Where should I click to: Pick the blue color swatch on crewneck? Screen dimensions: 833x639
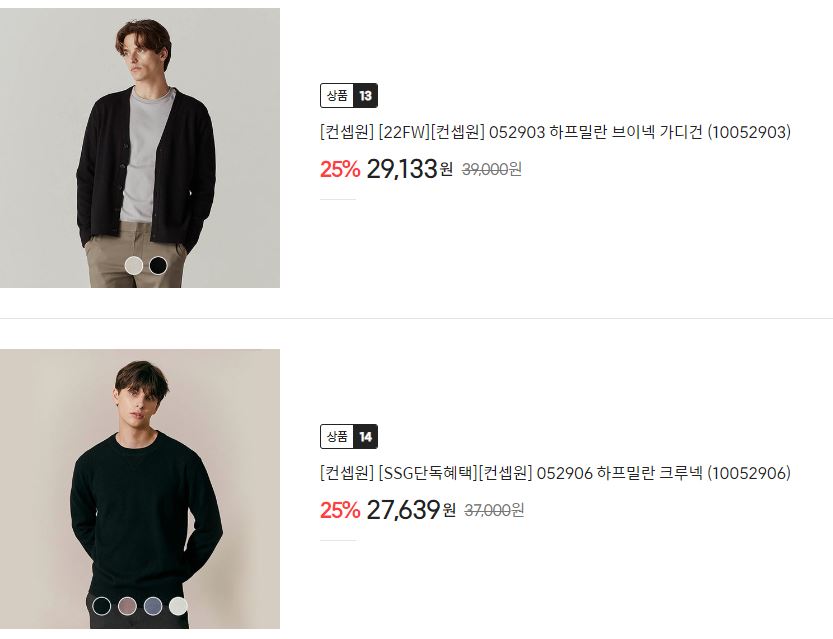(x=152, y=606)
